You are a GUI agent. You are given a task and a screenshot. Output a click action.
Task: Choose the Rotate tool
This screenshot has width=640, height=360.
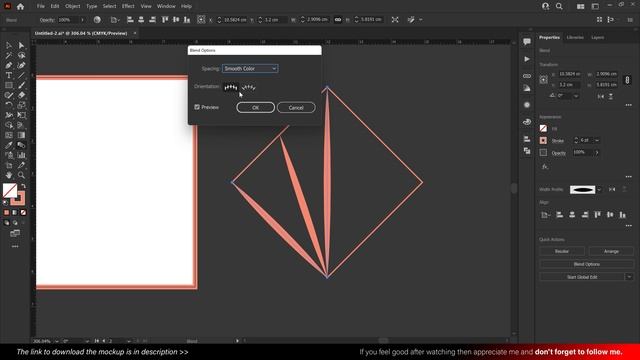[9, 105]
